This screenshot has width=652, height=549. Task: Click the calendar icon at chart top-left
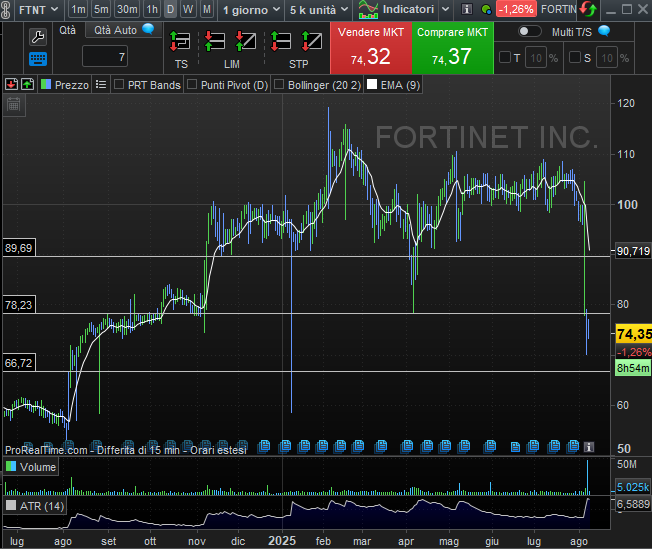(x=14, y=104)
